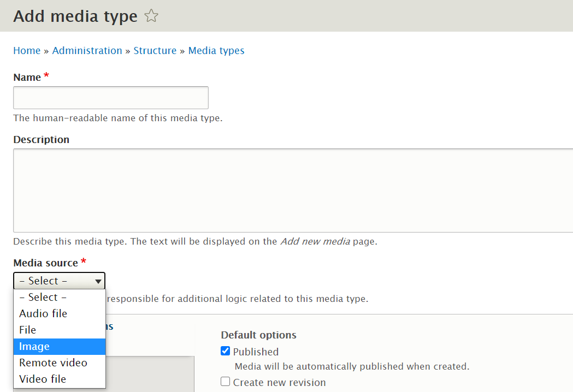The height and width of the screenshot is (392, 573).
Task: Enable the Create new revision checkbox
Action: (x=225, y=382)
